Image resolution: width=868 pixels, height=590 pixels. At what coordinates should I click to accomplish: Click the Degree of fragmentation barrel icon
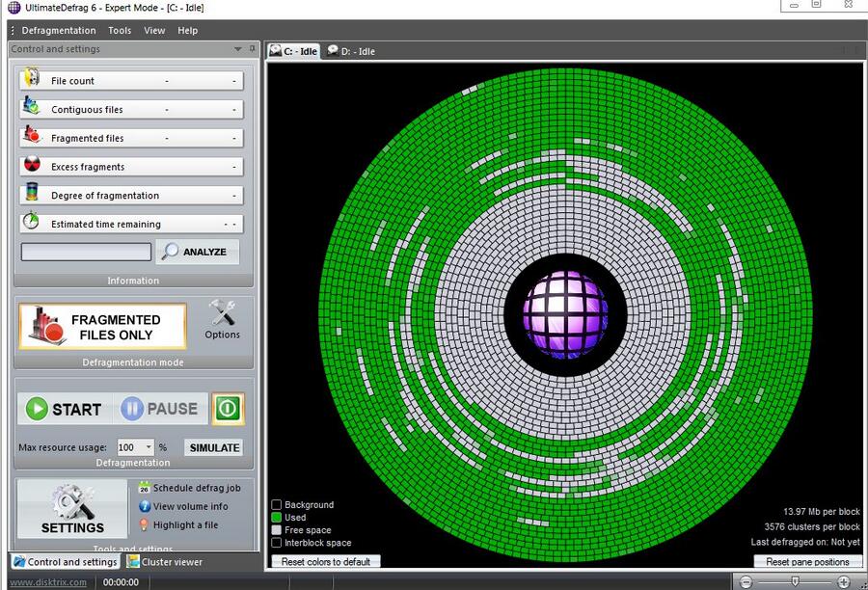coord(32,192)
